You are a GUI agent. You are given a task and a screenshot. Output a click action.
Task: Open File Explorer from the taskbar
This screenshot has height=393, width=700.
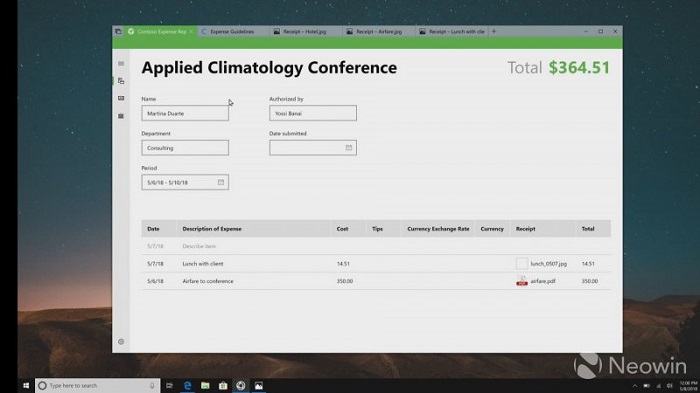point(205,385)
